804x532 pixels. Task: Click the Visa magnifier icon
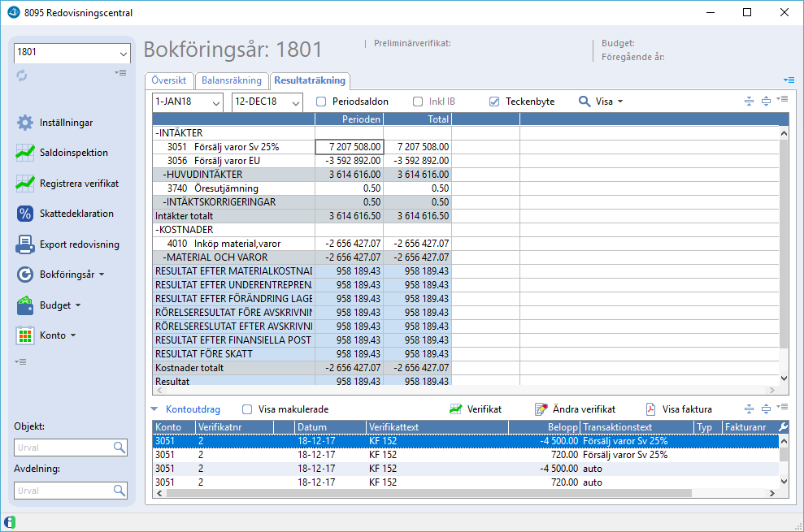tap(585, 102)
